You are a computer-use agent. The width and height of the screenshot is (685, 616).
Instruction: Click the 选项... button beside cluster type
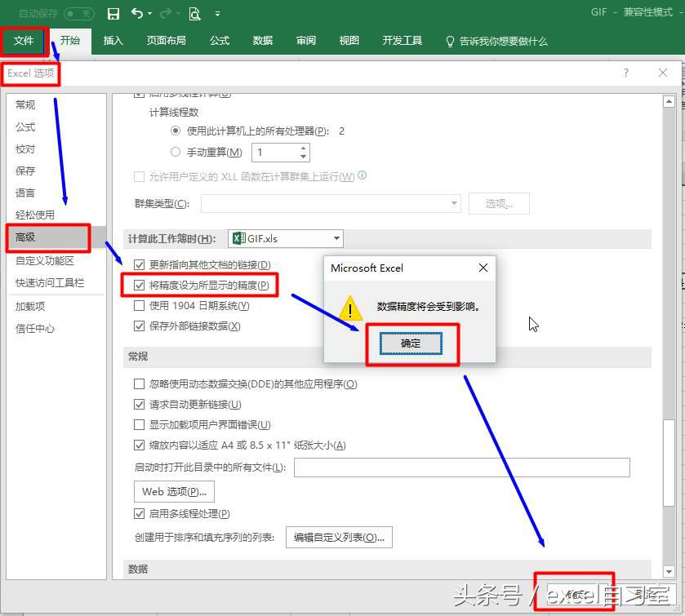(499, 203)
